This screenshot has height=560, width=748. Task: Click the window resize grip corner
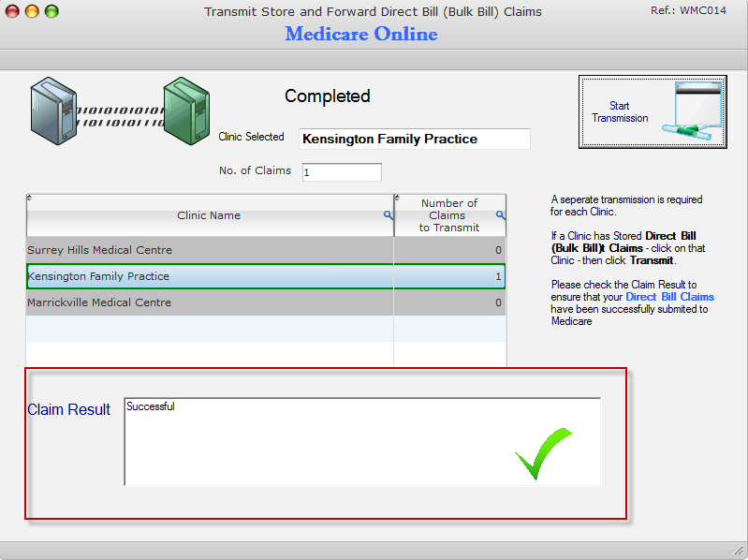click(x=739, y=550)
